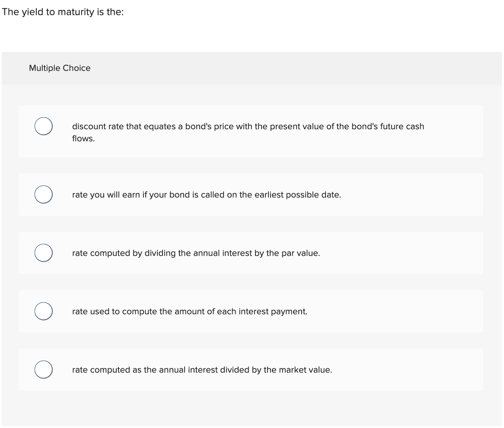The height and width of the screenshot is (428, 504).
Task: Click the Multiple Choice header label
Action: coord(60,68)
